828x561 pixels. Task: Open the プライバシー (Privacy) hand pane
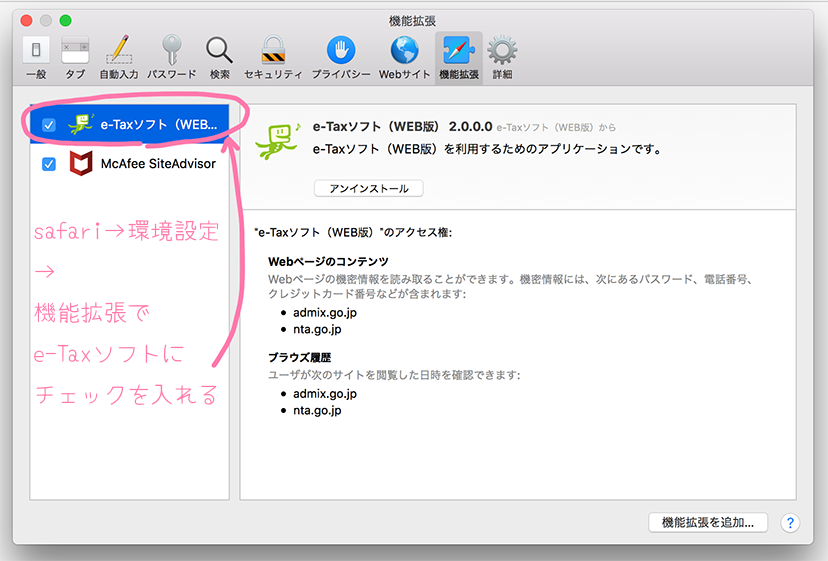[x=341, y=58]
